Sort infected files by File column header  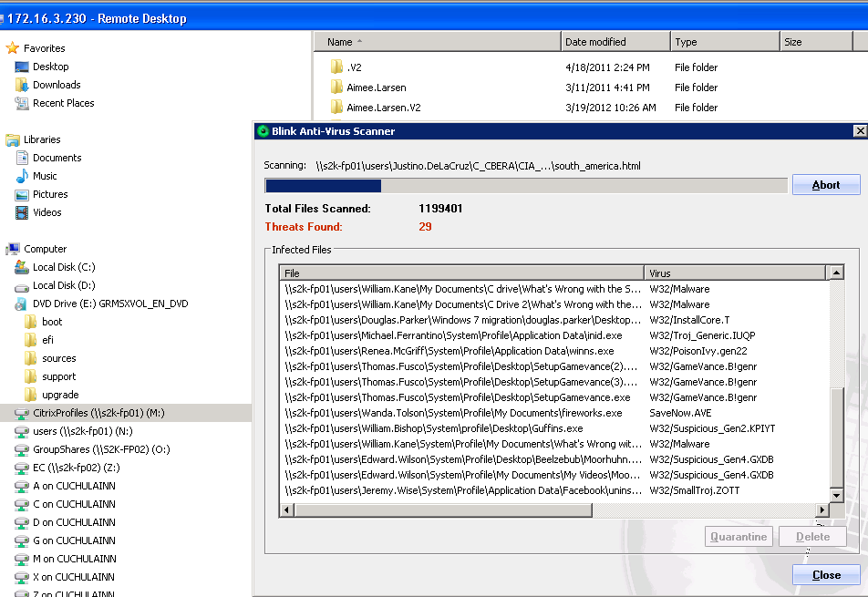461,273
